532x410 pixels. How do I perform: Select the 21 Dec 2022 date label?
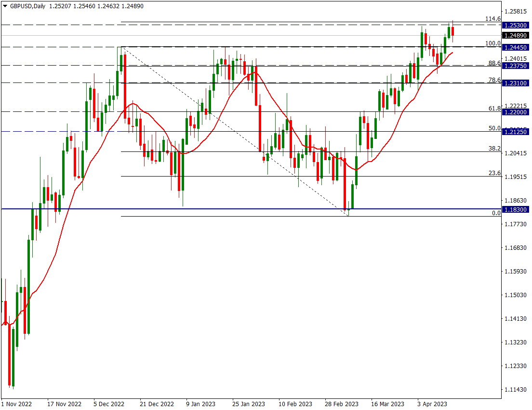click(157, 404)
